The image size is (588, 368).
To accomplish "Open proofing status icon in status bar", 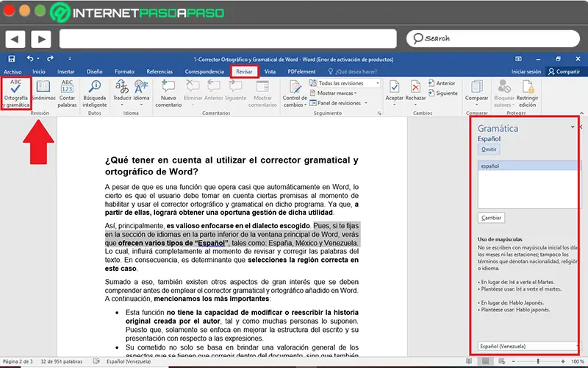I will tap(96, 361).
